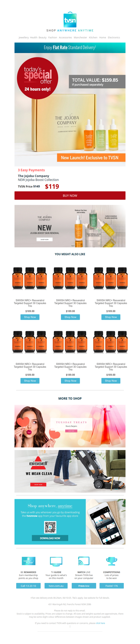Open the TV Guide monitor icon
Viewport: 140px width, 644px height.
(x=56, y=561)
